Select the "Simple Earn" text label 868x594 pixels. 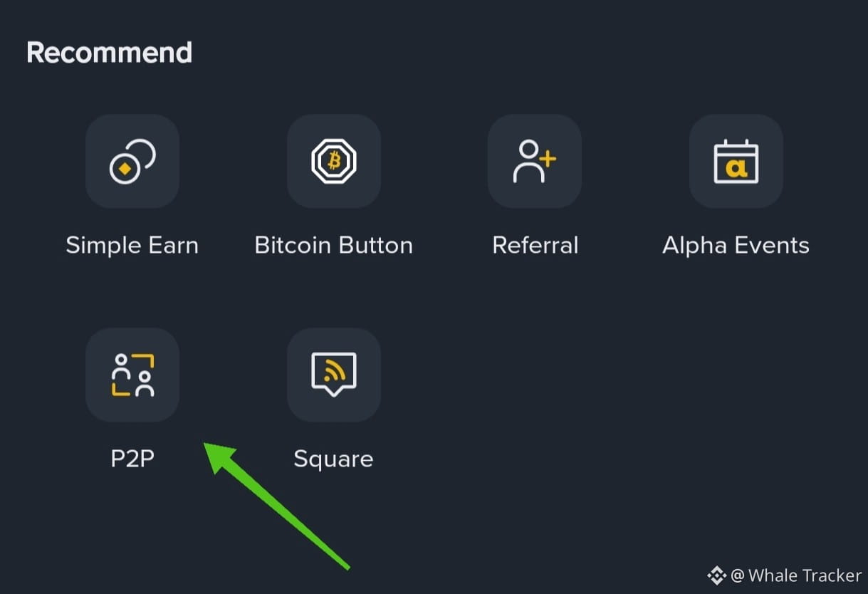pos(132,246)
